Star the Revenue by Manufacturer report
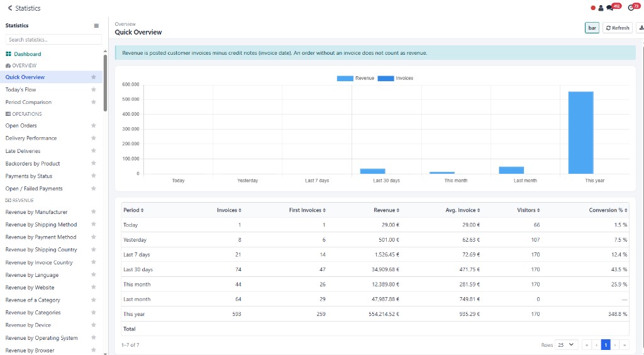Image resolution: width=644 pixels, height=355 pixels. (94, 211)
